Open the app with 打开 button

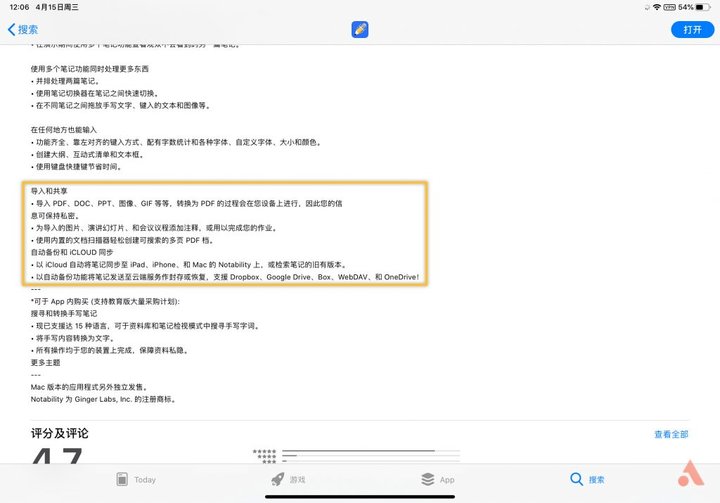[x=692, y=30]
